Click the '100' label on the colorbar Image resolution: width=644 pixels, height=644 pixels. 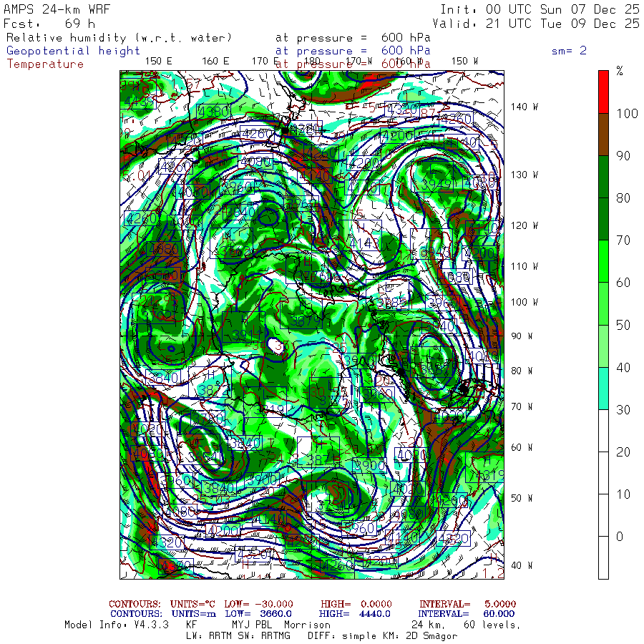(625, 113)
